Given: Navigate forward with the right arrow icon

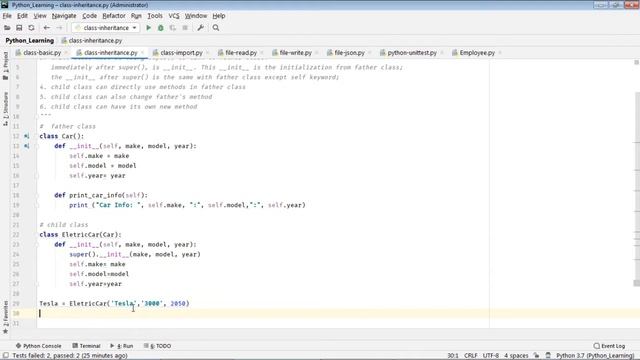Looking at the screenshot, I should (x=59, y=28).
